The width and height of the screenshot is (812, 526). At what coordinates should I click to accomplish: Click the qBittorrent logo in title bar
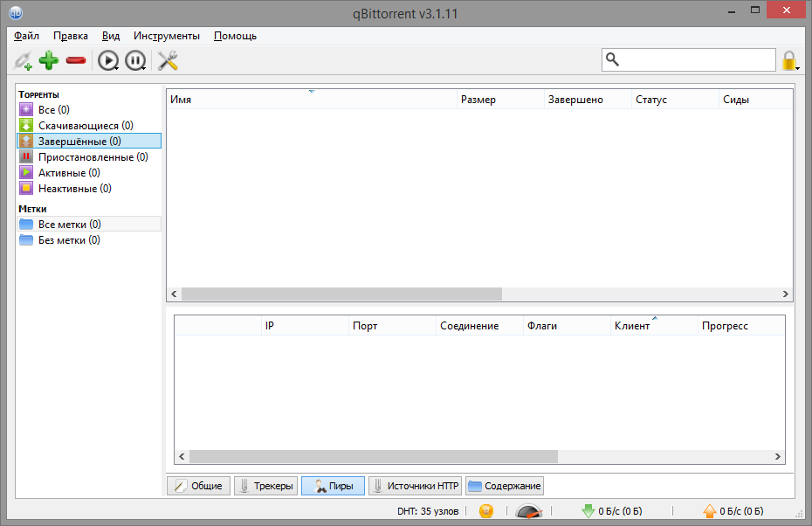point(16,12)
